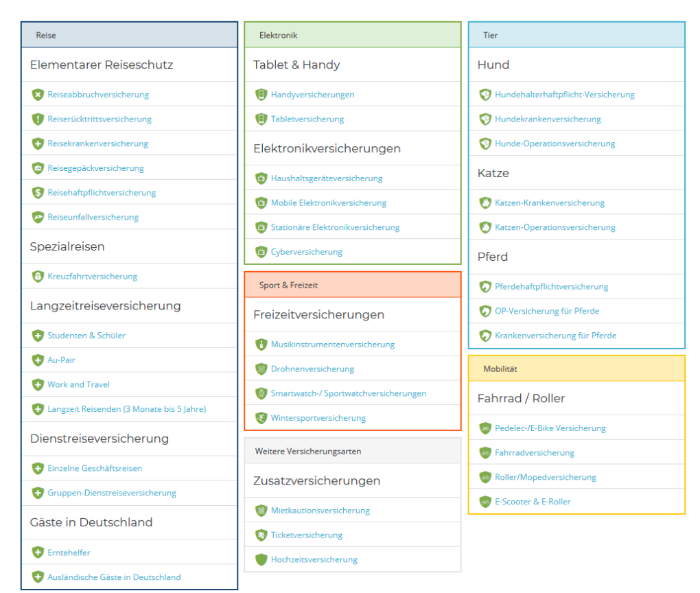Click the dog icon beside Hundekrankenversicherung
700x593 pixels.
click(x=485, y=119)
